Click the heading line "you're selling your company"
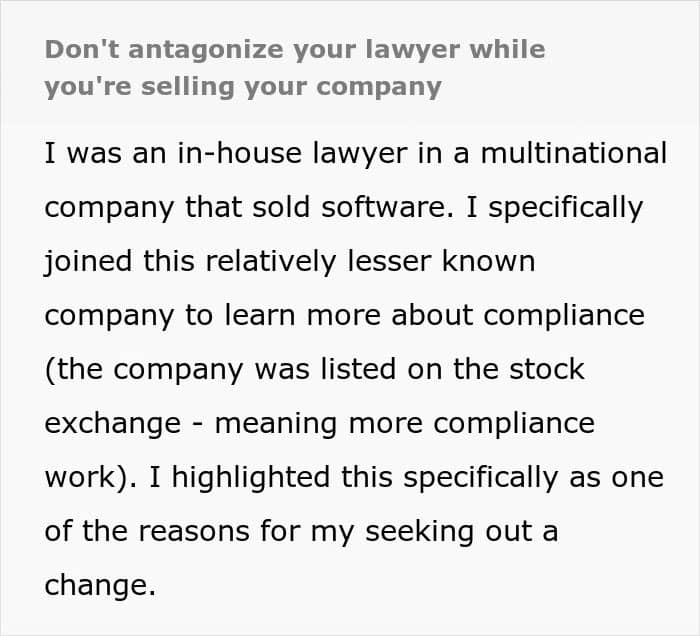700x636 pixels. pos(243,87)
